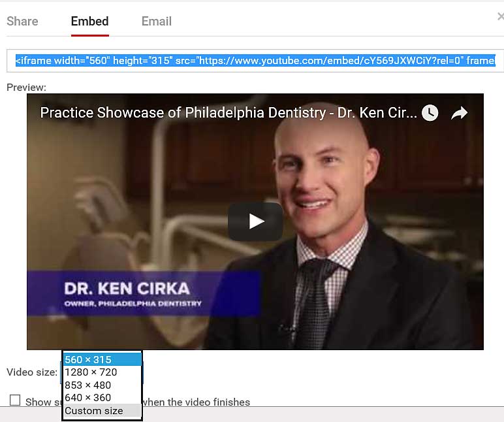Choose 853 × 480 video size
This screenshot has height=422, width=504.
(102, 385)
